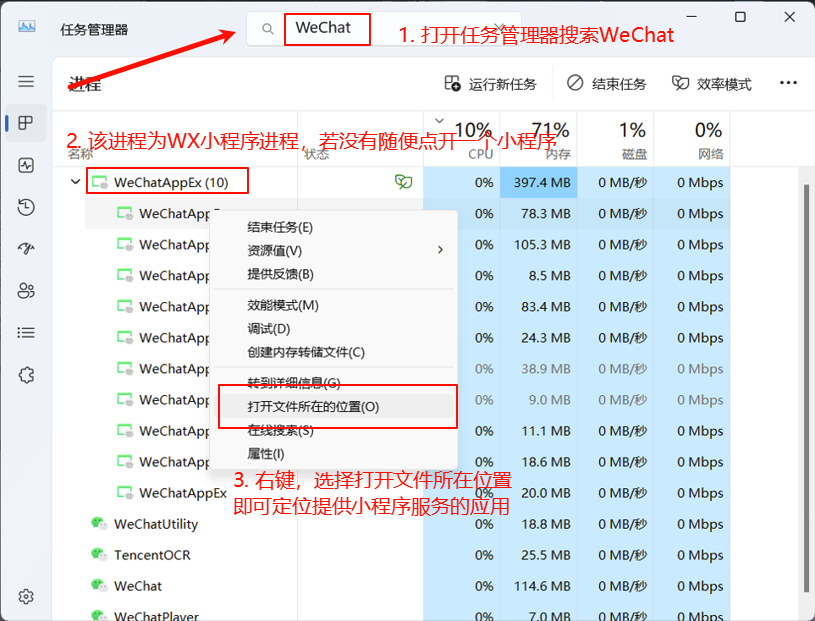
Task: Select the TencentOCR process row
Action: [x=391, y=555]
